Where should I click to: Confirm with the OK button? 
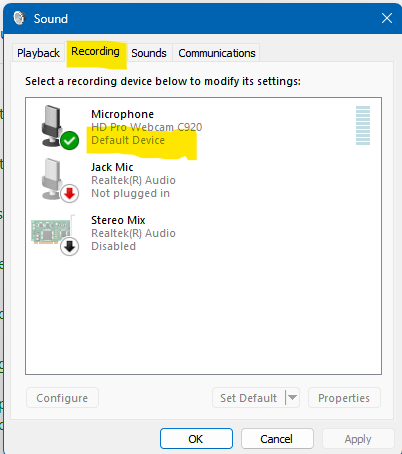pos(196,439)
